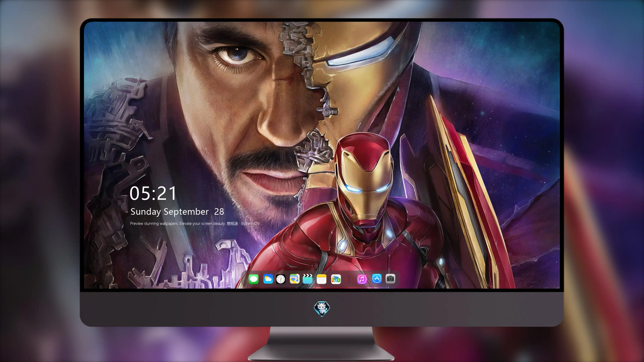Launch the clapperboard Videos app
The height and width of the screenshot is (362, 644).
(x=308, y=279)
